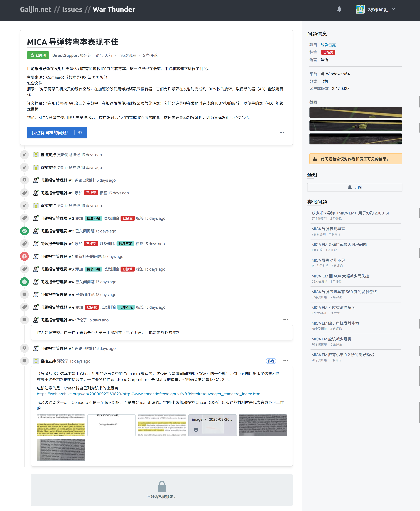Click the Xy9peng_ user avatar
420x511 pixels.
(360, 9)
